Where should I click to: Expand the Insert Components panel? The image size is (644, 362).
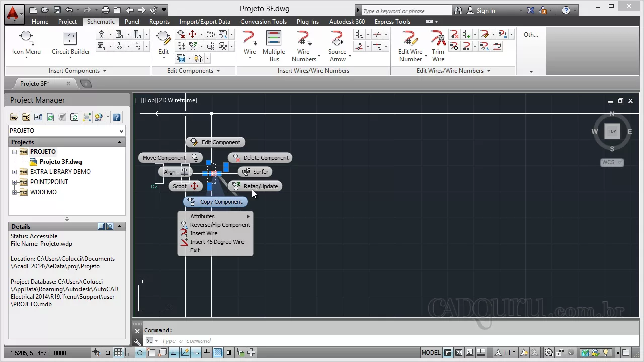(x=77, y=71)
